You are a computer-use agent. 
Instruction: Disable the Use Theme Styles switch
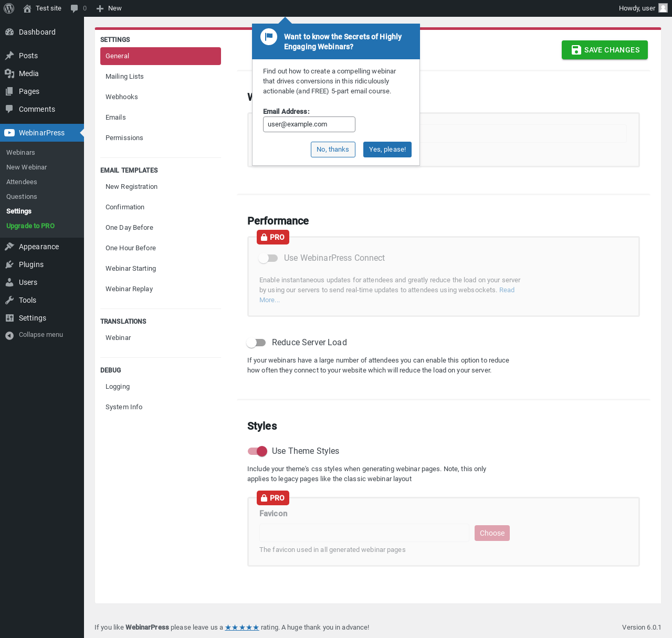[x=258, y=451]
